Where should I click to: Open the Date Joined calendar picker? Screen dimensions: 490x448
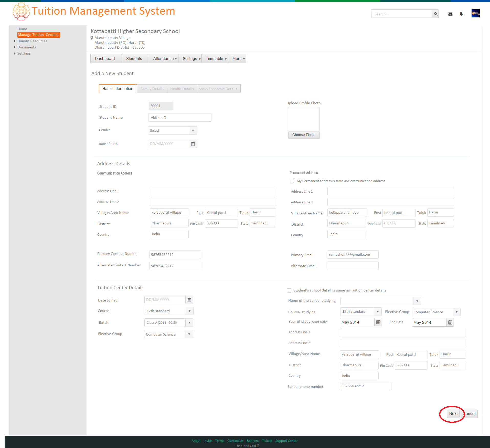coord(189,300)
